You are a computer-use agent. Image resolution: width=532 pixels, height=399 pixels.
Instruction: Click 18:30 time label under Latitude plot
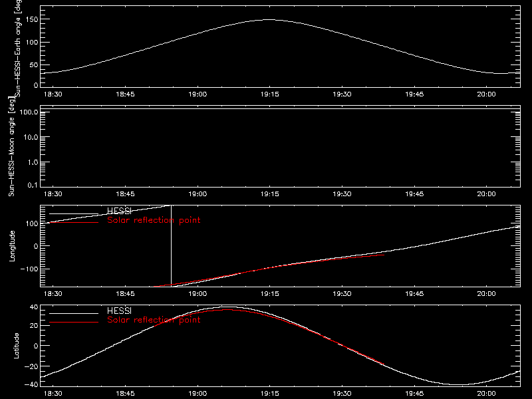(x=53, y=394)
